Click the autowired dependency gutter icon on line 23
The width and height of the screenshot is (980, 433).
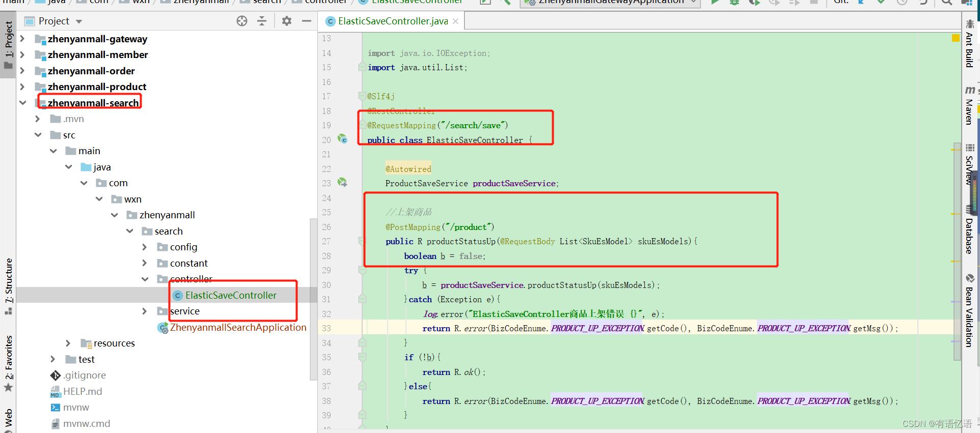[342, 183]
